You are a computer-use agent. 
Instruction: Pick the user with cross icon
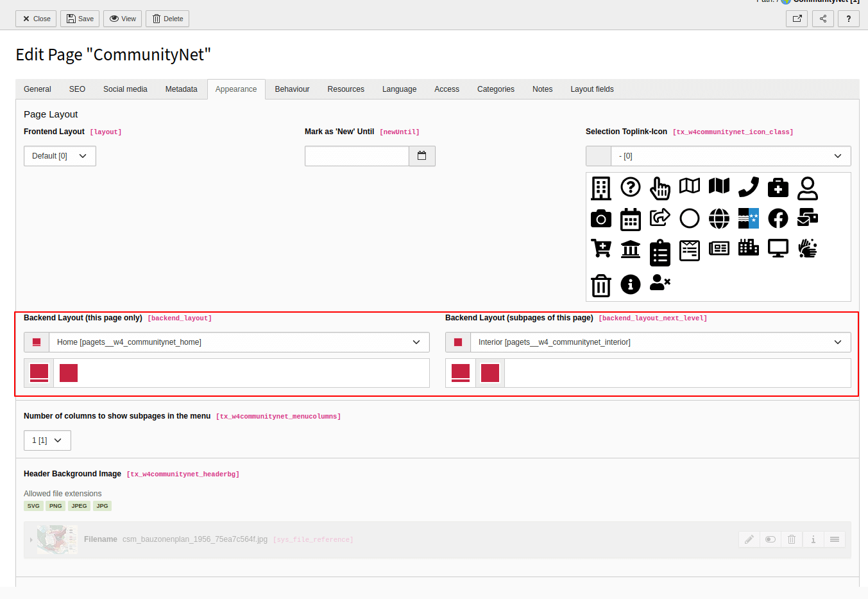[x=660, y=282]
